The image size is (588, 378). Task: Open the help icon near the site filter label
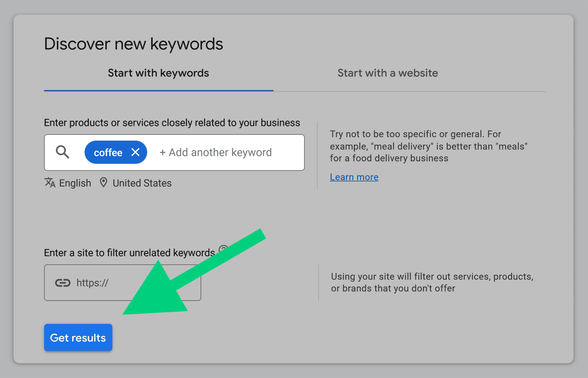(223, 249)
